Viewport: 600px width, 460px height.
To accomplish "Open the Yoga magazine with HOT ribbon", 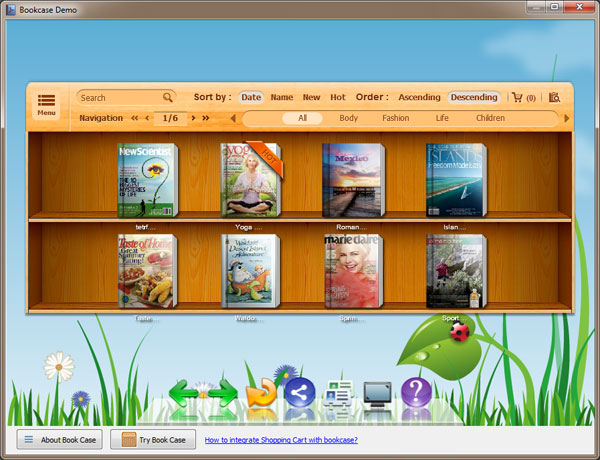I will tap(251, 180).
